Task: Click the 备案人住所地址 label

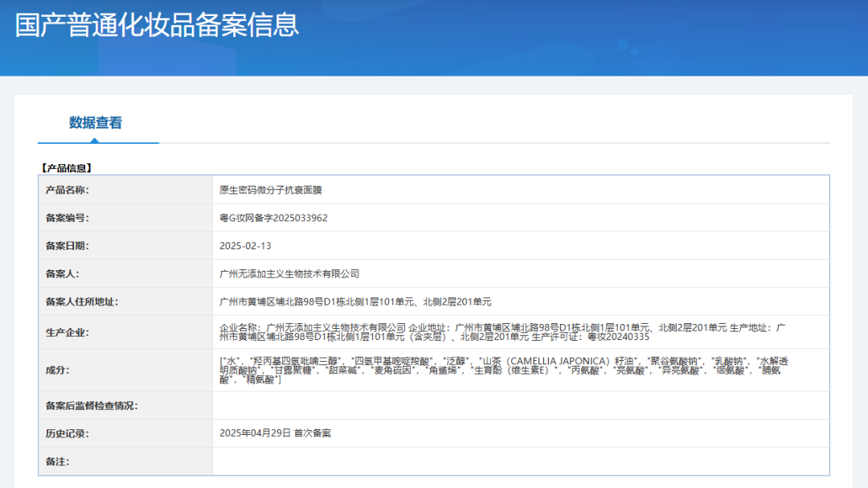Action: tap(82, 301)
